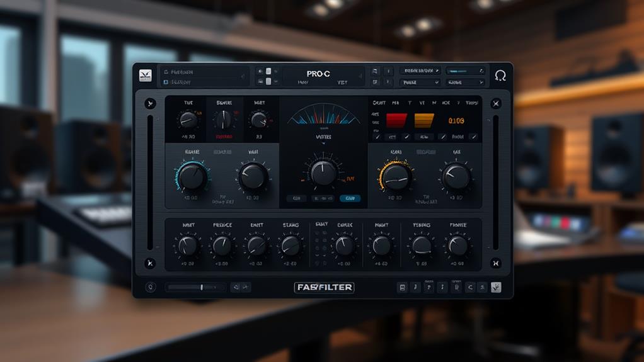Click the second icon right of the FABFILTER logo
Viewport: 644px width, 362px height.
click(x=415, y=287)
